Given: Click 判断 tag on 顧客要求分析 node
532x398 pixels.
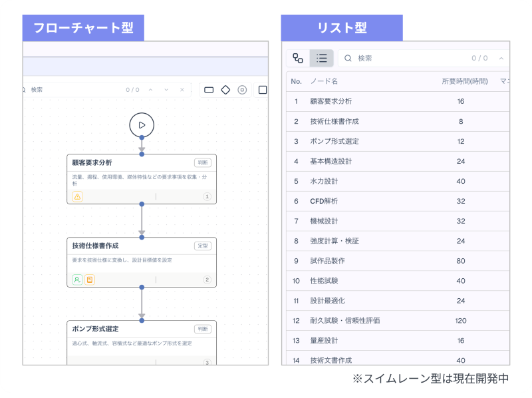Looking at the screenshot, I should click(x=203, y=162).
